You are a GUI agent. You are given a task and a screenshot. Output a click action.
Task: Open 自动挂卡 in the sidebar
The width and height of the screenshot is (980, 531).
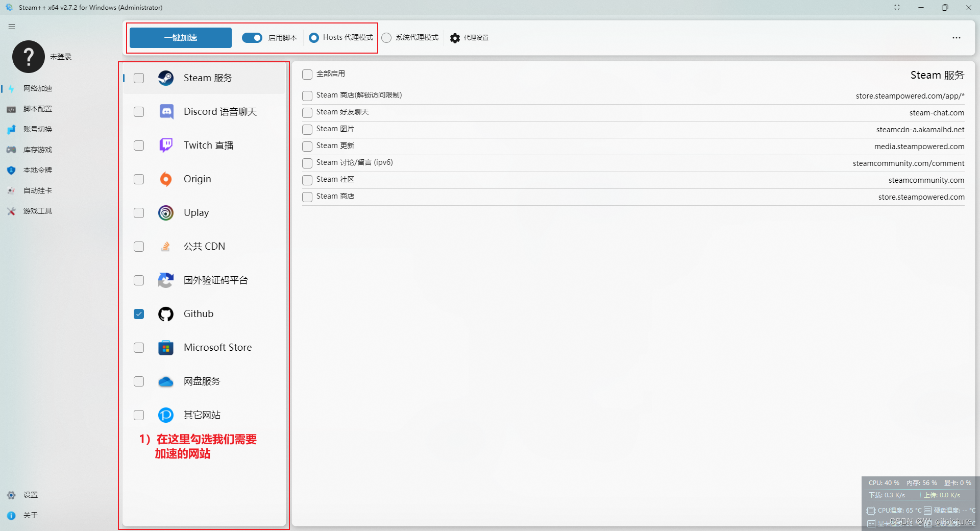[37, 190]
